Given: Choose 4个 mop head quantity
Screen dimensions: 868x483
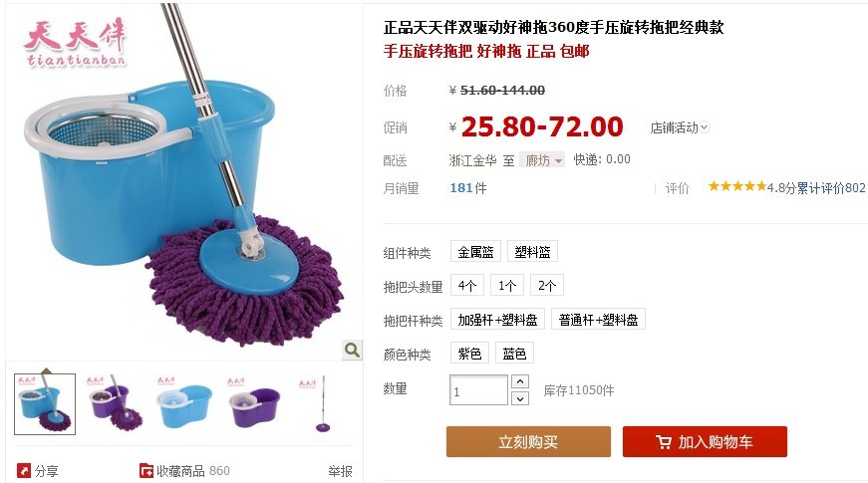Looking at the screenshot, I should 467,286.
